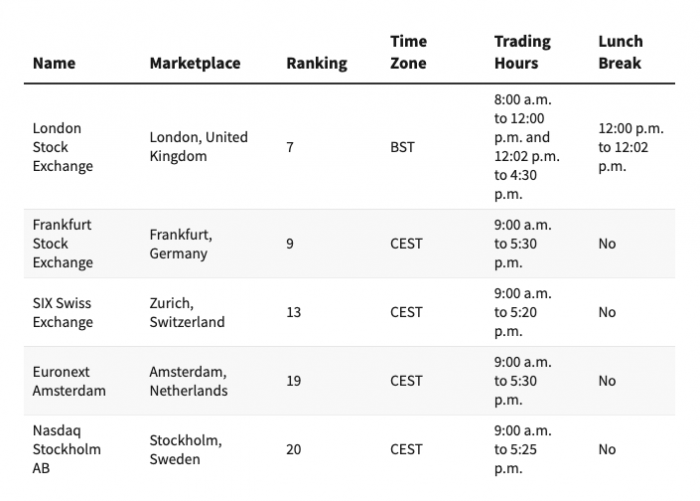Select the London Stock Exchange name cell
This screenshot has height=501, width=700.
click(x=62, y=147)
